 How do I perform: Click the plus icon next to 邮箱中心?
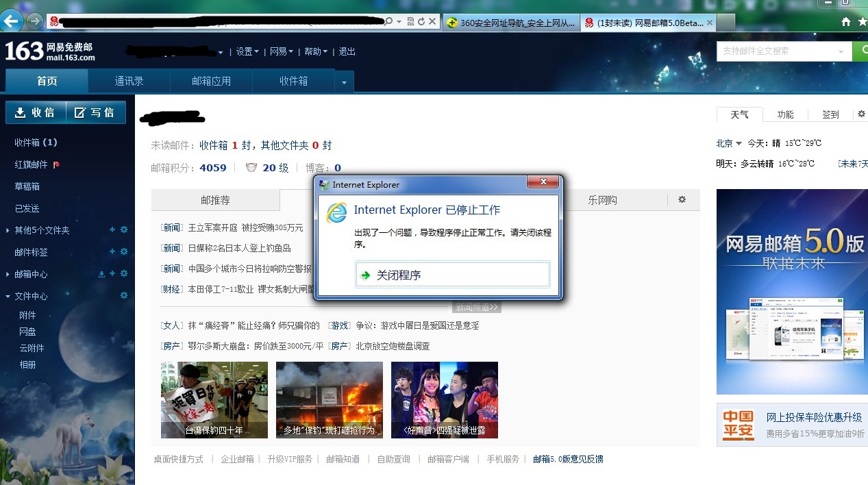(112, 273)
